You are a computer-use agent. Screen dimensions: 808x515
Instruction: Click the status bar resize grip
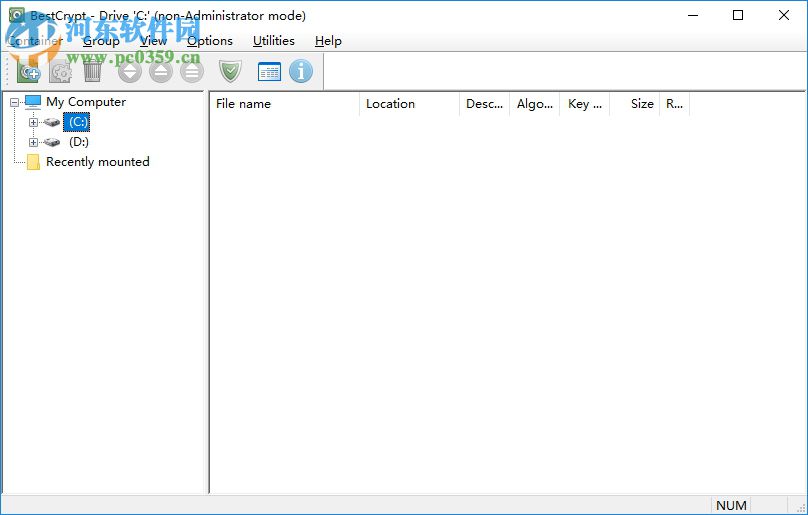[801, 508]
